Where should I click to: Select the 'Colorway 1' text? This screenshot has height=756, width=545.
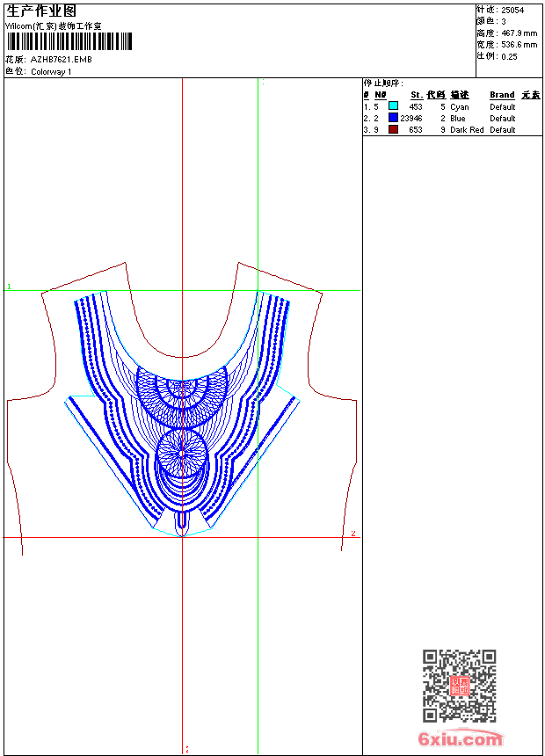[51, 72]
